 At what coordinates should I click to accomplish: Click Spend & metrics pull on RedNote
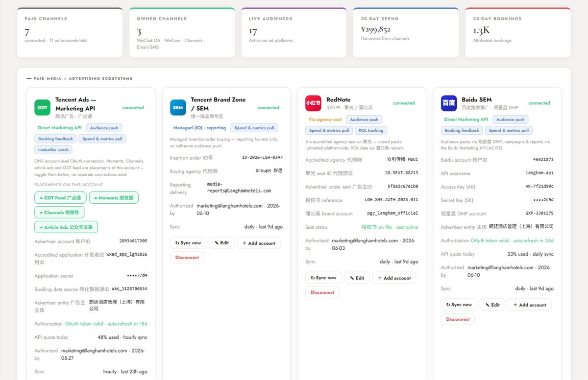(329, 131)
